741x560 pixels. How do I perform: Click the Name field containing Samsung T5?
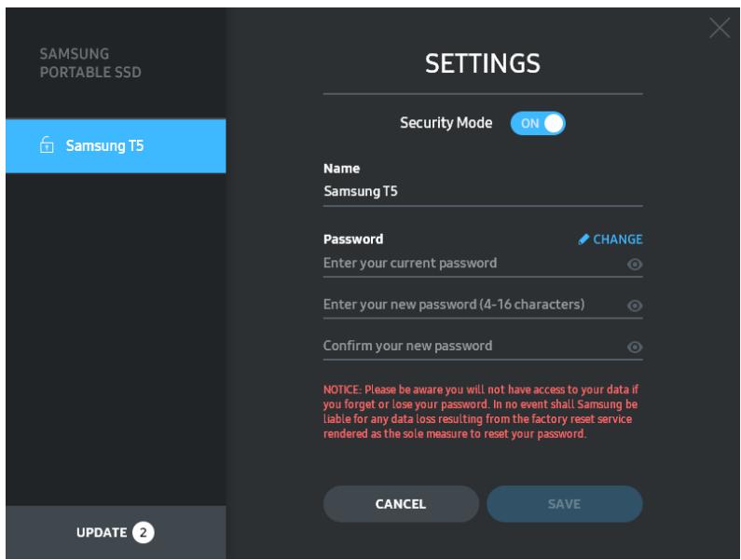[x=482, y=192]
